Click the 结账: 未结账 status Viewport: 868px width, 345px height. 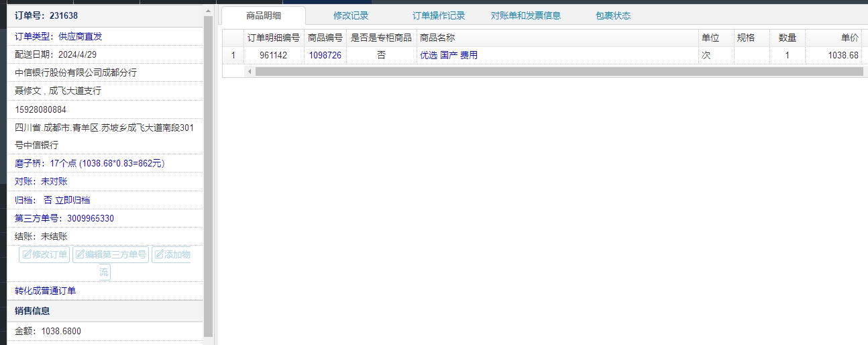(x=41, y=236)
